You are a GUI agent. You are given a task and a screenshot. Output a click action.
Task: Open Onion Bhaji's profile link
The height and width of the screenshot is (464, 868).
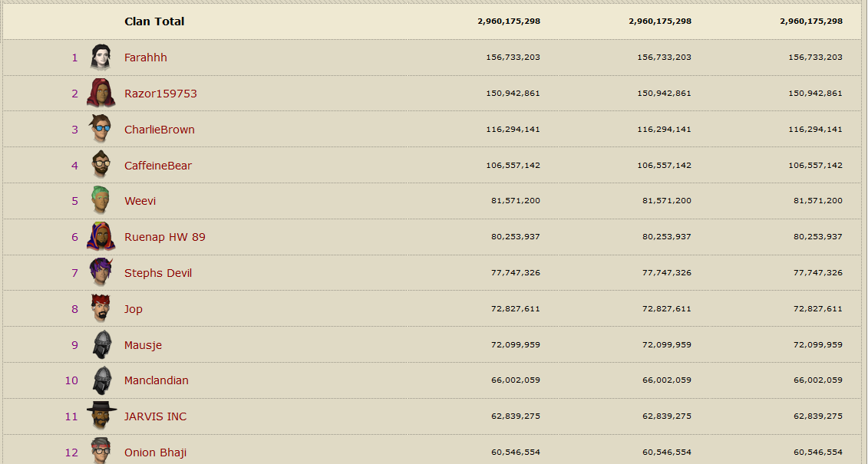point(155,452)
